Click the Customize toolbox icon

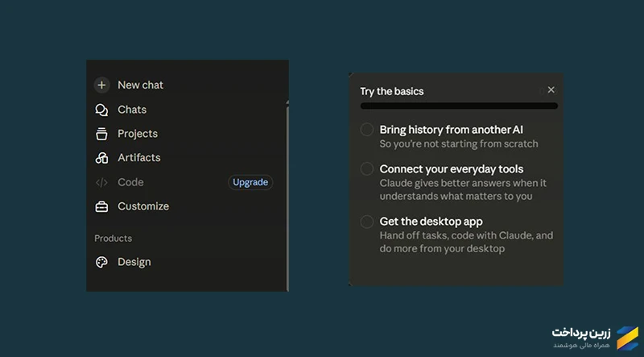click(x=101, y=206)
